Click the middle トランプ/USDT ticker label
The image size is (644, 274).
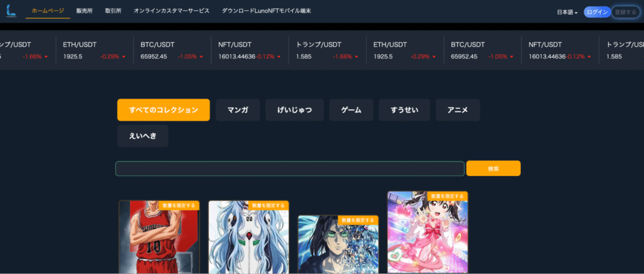point(319,44)
